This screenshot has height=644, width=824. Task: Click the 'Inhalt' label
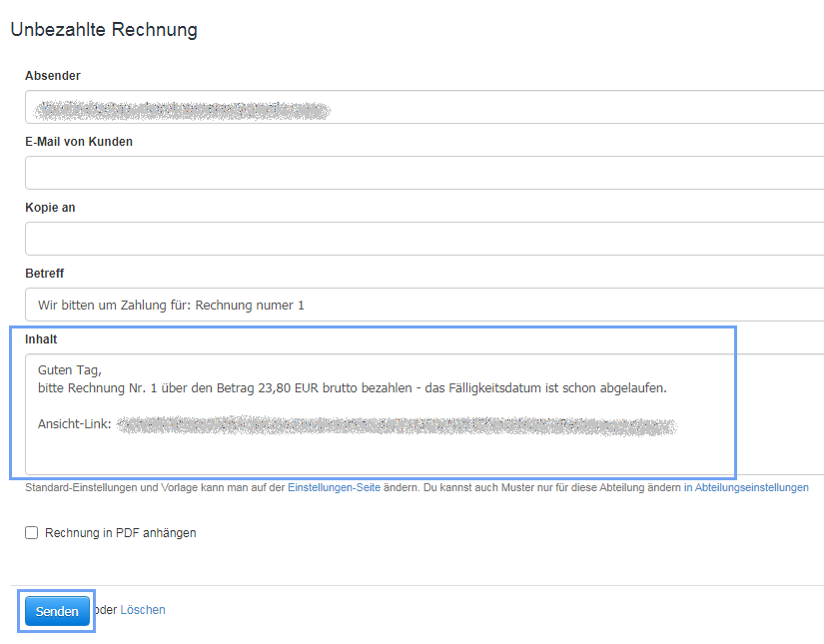41,339
